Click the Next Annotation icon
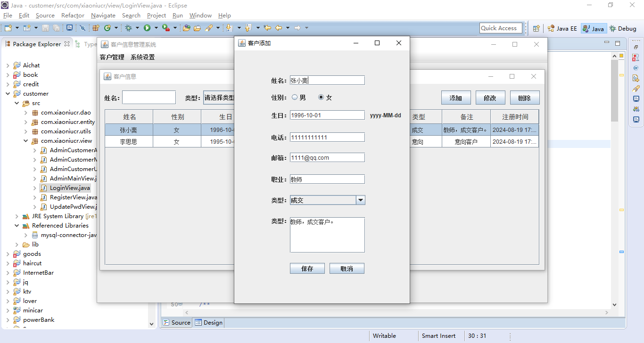 pos(230,28)
